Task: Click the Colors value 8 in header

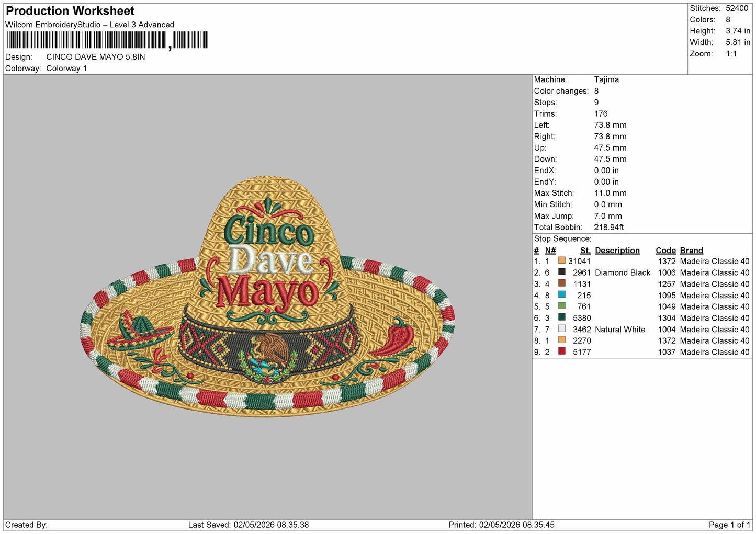Action: point(728,20)
